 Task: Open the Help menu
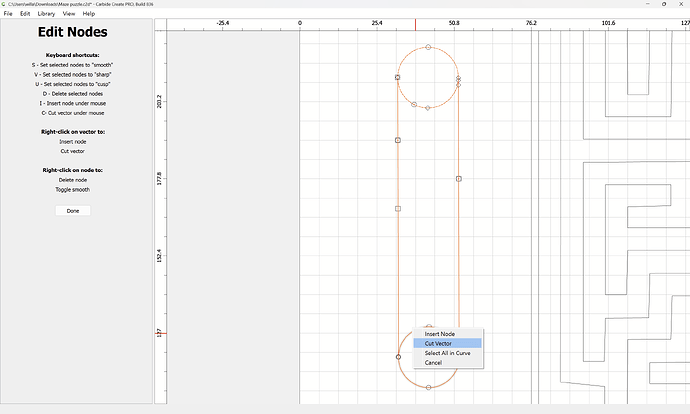coord(89,14)
